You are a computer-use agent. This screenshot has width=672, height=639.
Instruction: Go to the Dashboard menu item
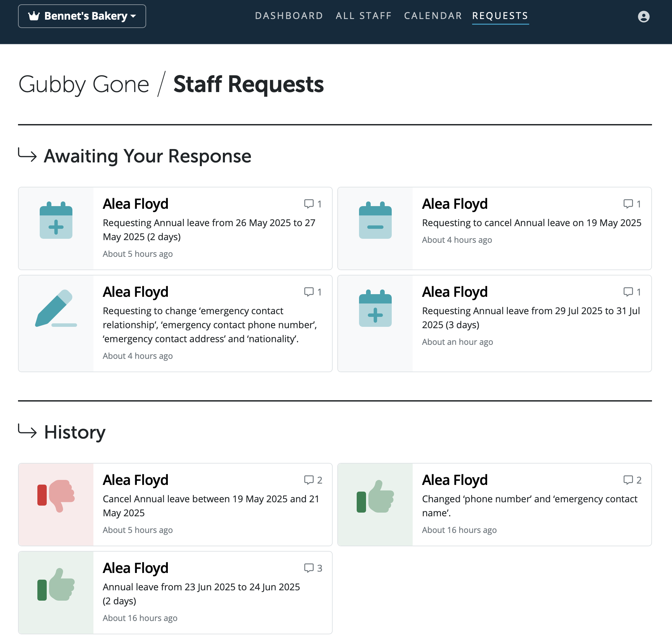289,16
